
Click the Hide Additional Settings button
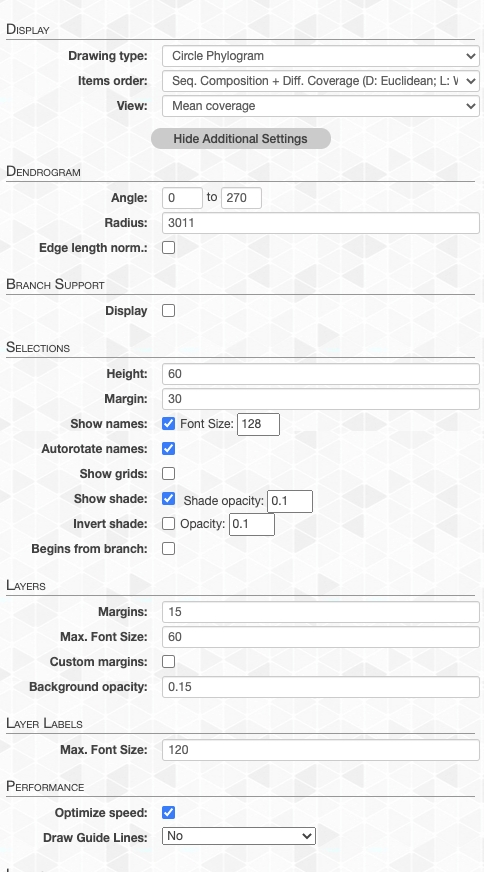(240, 138)
